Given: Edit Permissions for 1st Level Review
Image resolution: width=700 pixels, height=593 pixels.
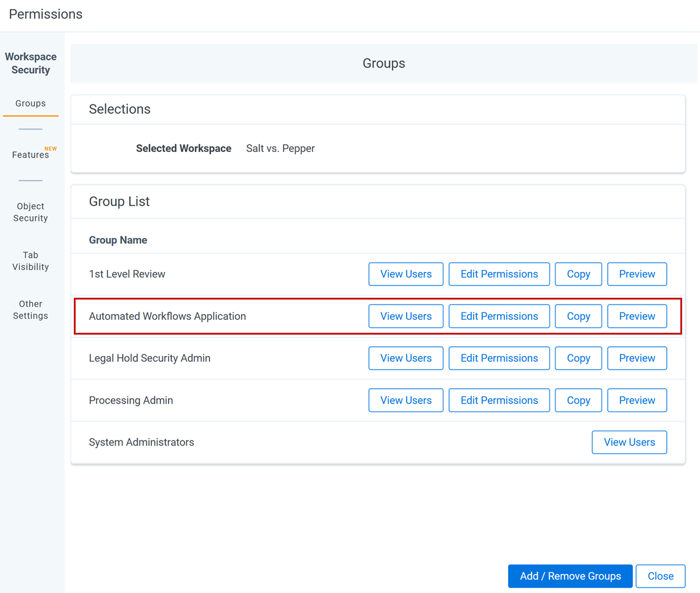Looking at the screenshot, I should [x=499, y=274].
